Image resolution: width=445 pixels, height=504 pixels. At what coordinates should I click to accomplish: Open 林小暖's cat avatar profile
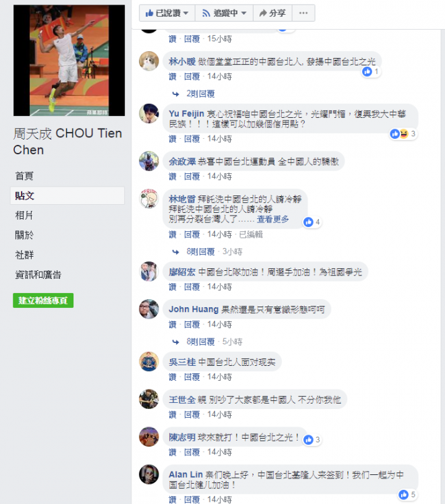(x=149, y=61)
